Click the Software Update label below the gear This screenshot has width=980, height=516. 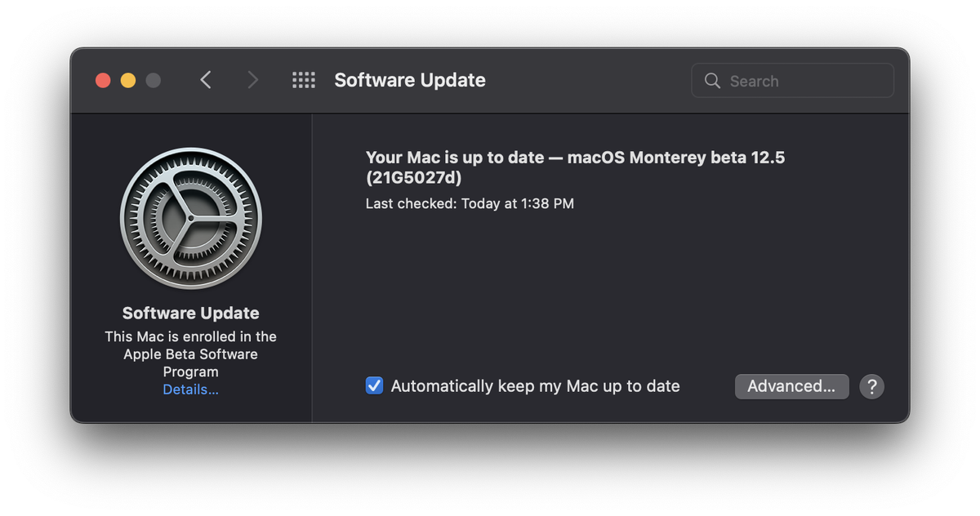click(x=191, y=313)
